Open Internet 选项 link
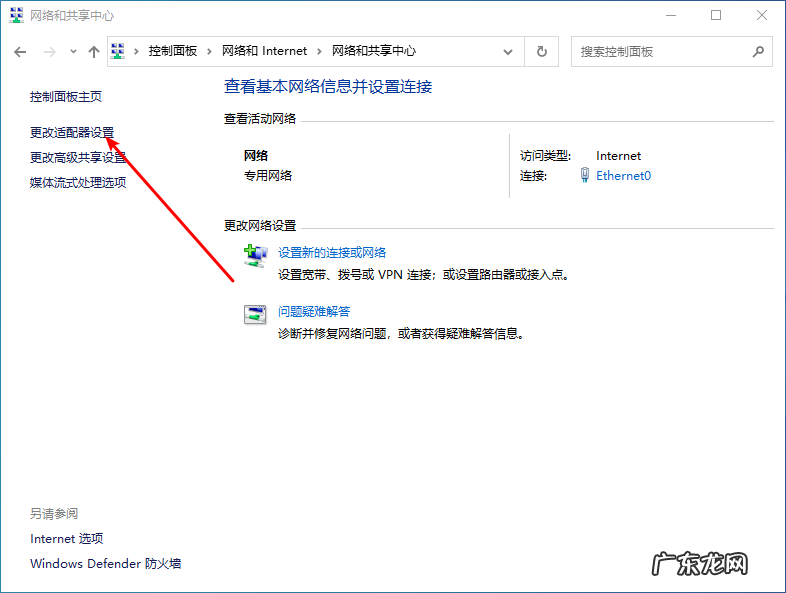 [x=67, y=538]
